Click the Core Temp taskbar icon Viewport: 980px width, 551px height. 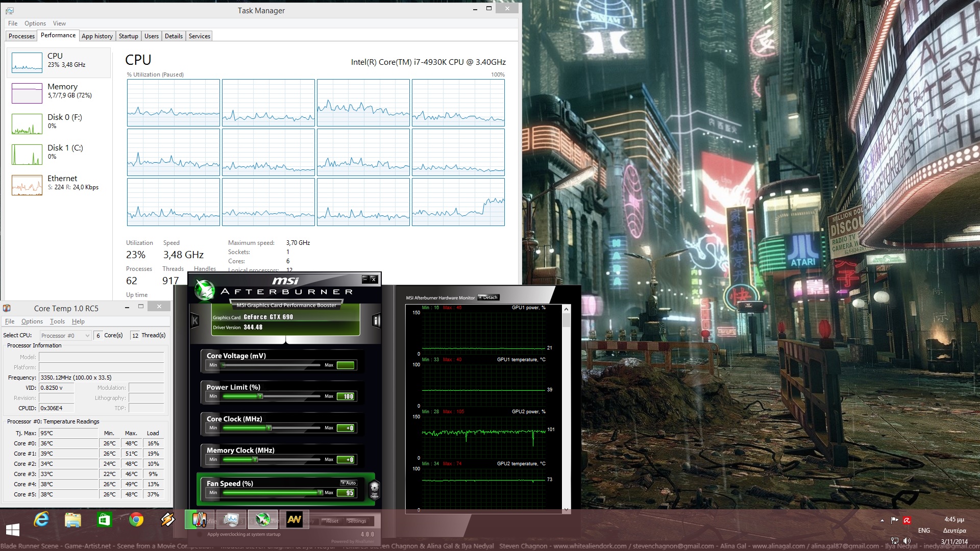tap(199, 520)
